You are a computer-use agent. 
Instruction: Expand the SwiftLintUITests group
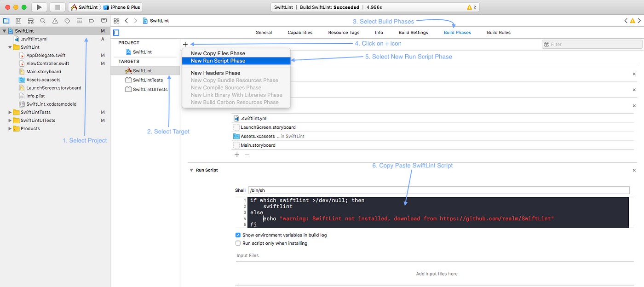pos(10,121)
